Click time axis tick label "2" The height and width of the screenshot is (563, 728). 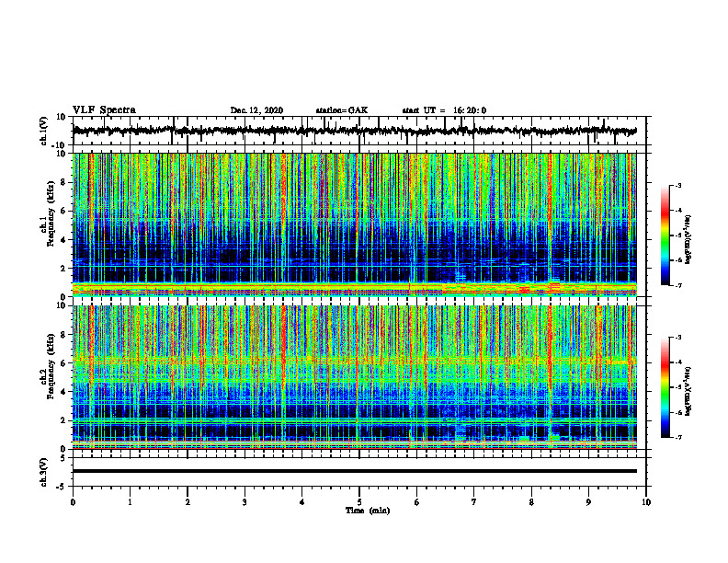[x=188, y=502]
